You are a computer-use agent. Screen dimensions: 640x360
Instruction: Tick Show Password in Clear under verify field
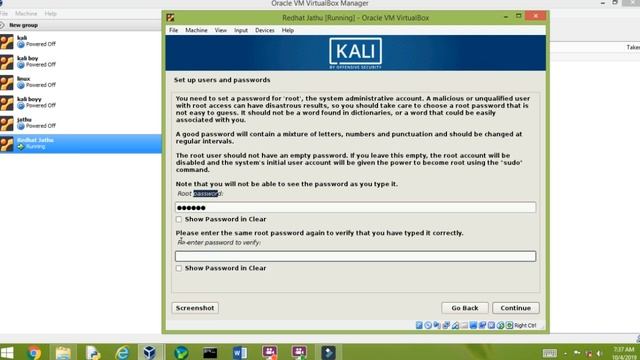pos(179,268)
